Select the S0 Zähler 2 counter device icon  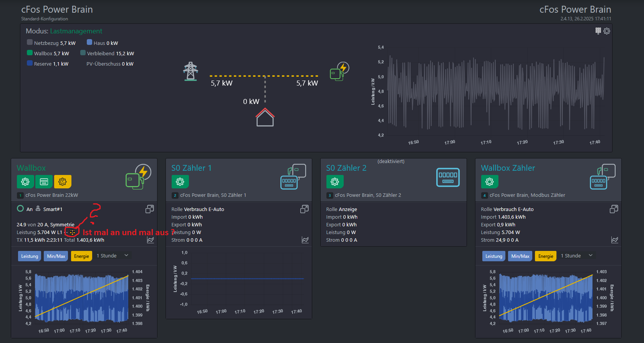point(448,177)
